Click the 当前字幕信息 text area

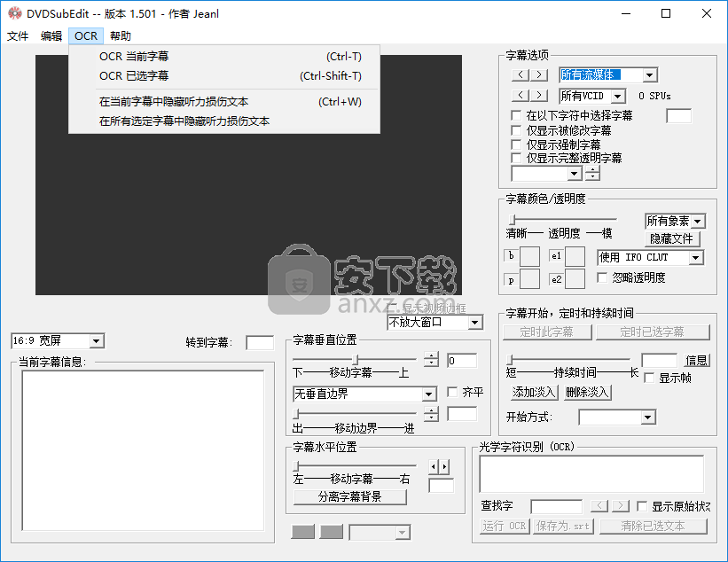point(143,450)
